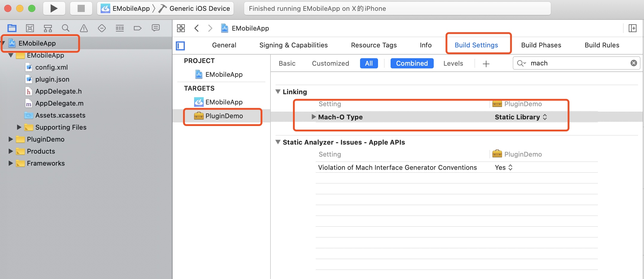Switch to the Build Settings tab
The width and height of the screenshot is (644, 279).
coord(476,45)
